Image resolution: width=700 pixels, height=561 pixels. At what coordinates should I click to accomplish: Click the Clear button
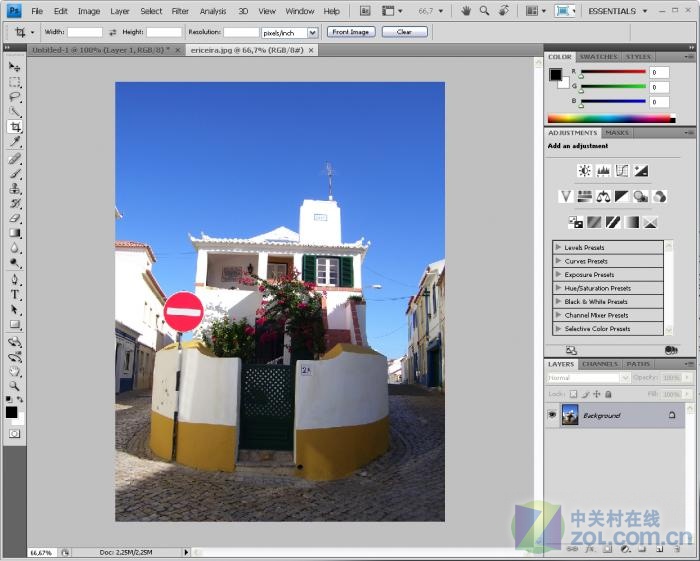click(x=404, y=32)
